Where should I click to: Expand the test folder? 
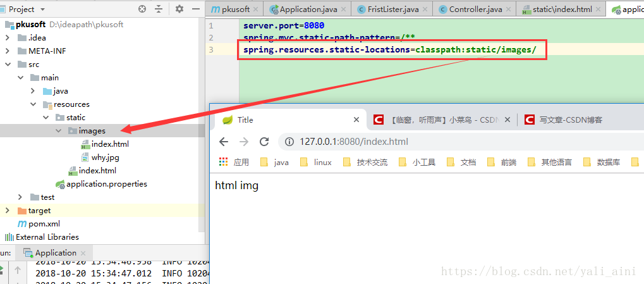point(20,197)
